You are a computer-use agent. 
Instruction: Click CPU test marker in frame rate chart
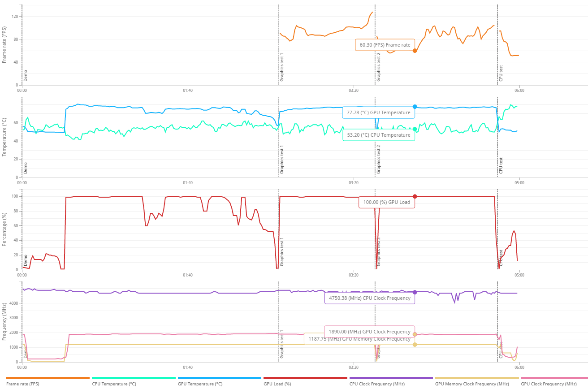(x=501, y=73)
